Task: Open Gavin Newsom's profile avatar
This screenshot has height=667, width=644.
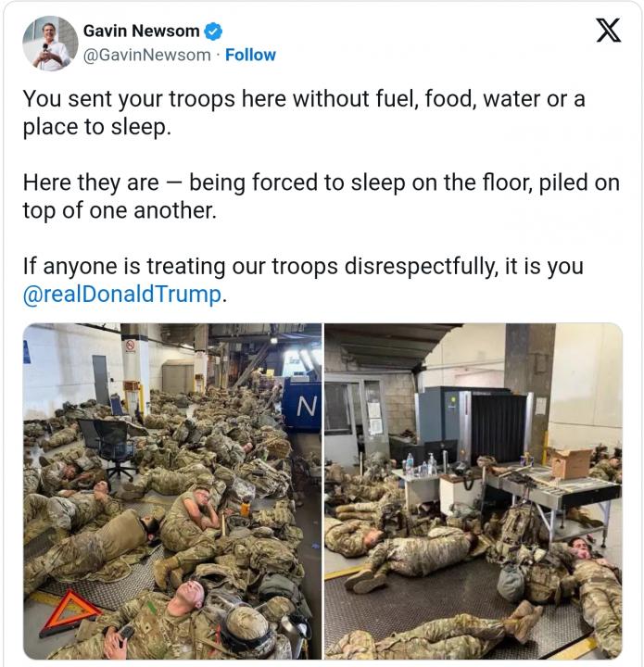Action: pyautogui.click(x=50, y=44)
